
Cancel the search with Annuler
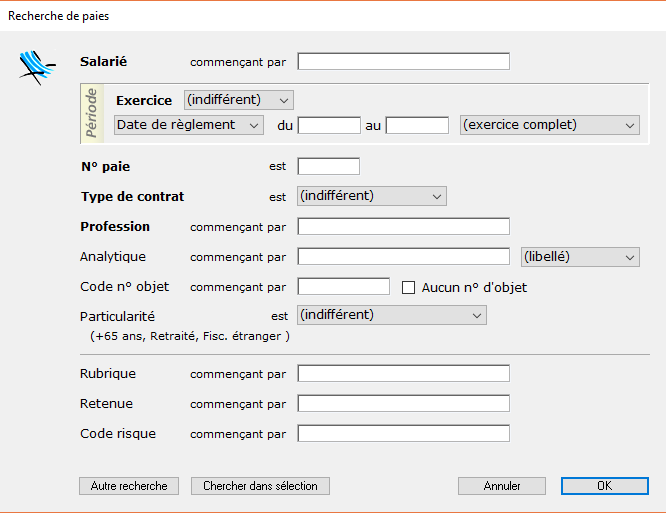pos(502,486)
